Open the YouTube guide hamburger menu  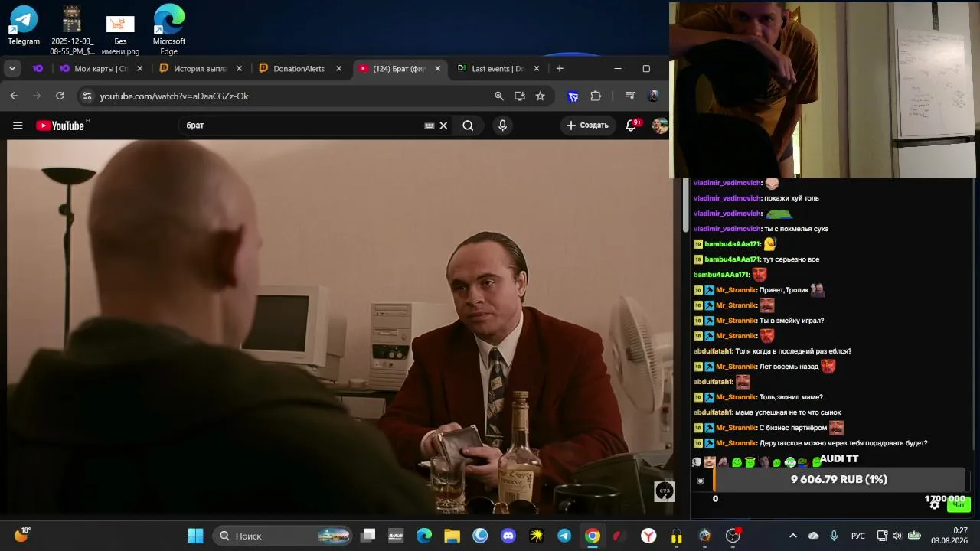coord(18,126)
